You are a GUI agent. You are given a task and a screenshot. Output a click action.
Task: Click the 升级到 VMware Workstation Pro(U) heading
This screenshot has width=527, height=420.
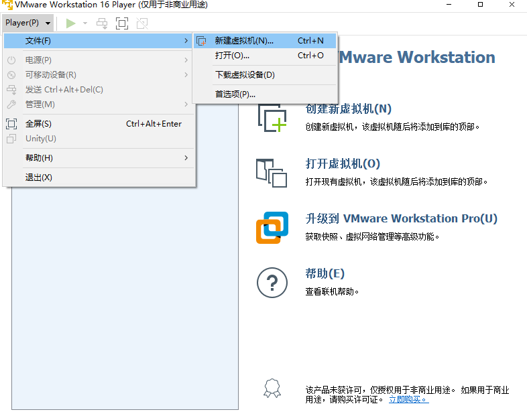click(401, 219)
